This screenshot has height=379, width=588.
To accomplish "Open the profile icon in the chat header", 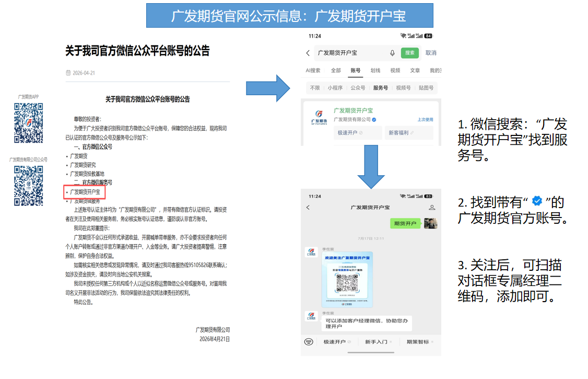I will coord(432,208).
